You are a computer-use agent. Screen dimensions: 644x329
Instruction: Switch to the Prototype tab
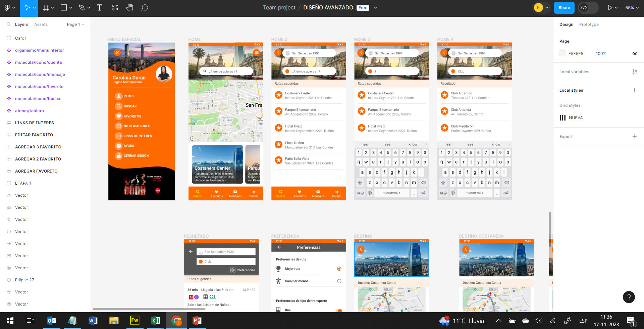point(589,25)
